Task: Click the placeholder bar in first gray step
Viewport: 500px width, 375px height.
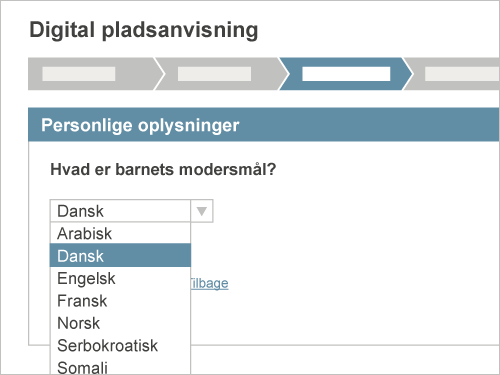Action: [79, 74]
